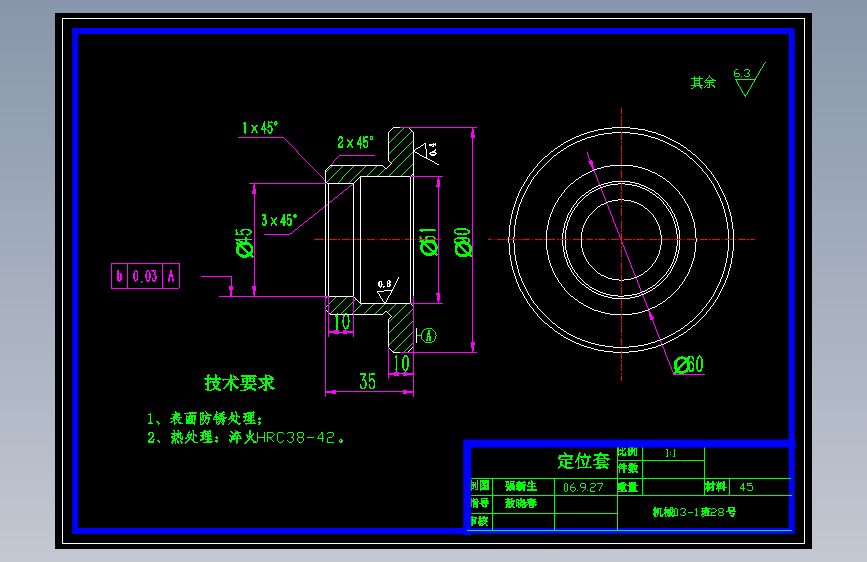Select the 3x45° chamfer annotation
The width and height of the screenshot is (867, 562).
click(279, 221)
